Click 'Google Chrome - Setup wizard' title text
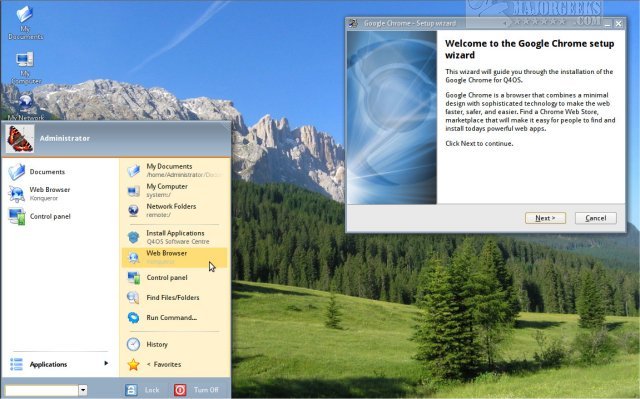The height and width of the screenshot is (399, 640). pos(409,23)
